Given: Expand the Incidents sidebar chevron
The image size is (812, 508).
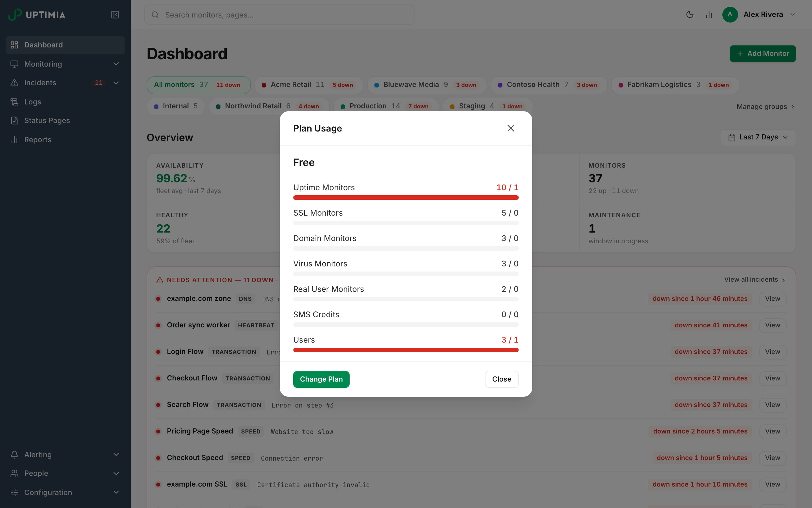Looking at the screenshot, I should (x=116, y=83).
